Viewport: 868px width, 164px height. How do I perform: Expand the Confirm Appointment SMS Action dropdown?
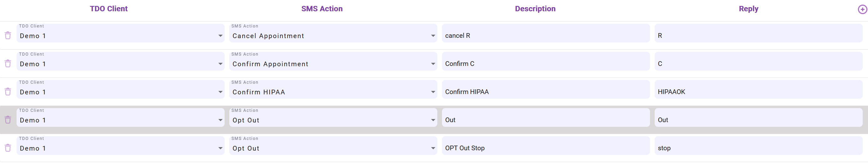332,64
